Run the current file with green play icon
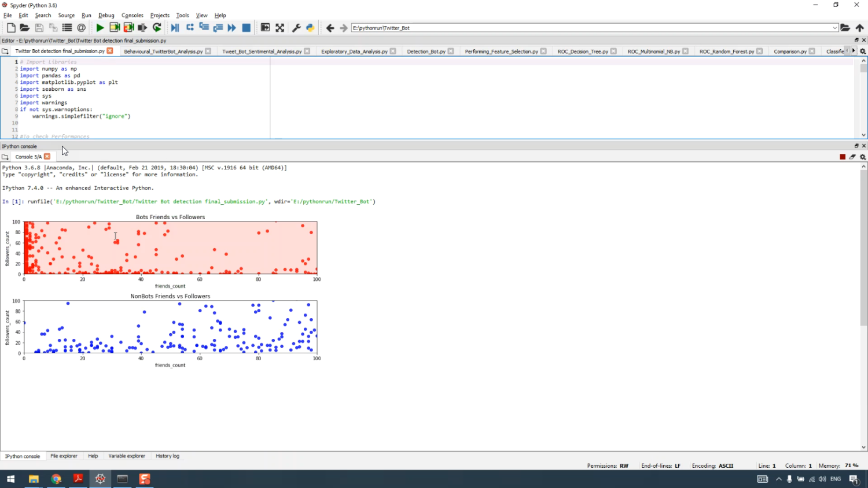868x488 pixels. click(100, 28)
